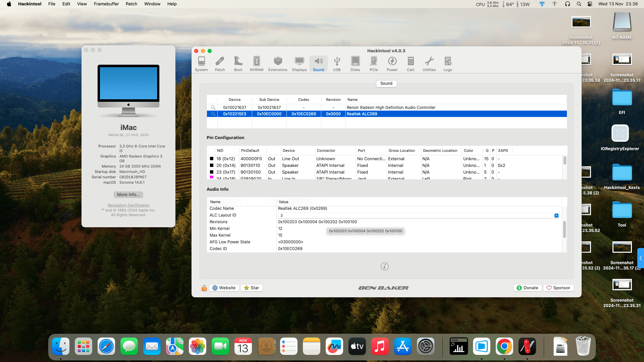Expand the hidden desktop icons chevron on right edge
644x362 pixels.
641,258
